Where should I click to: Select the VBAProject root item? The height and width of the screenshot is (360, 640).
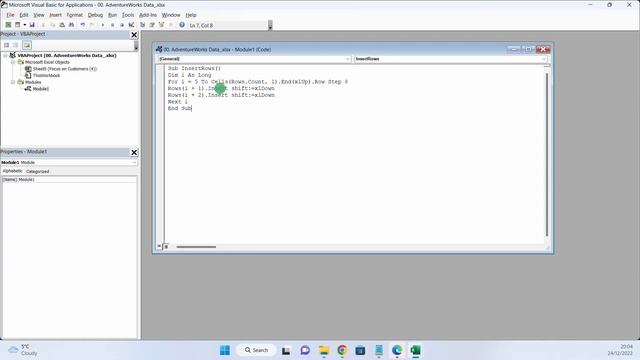[67, 55]
